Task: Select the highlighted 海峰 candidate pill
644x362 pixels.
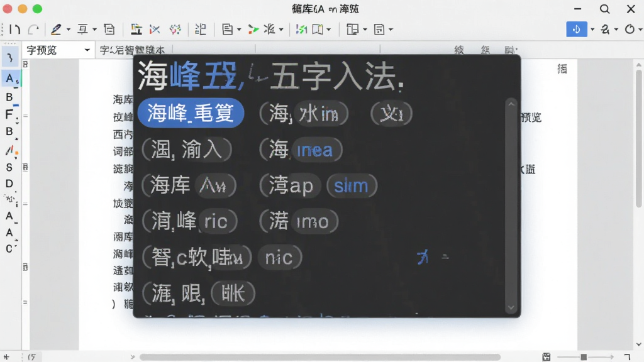Action: pyautogui.click(x=191, y=113)
